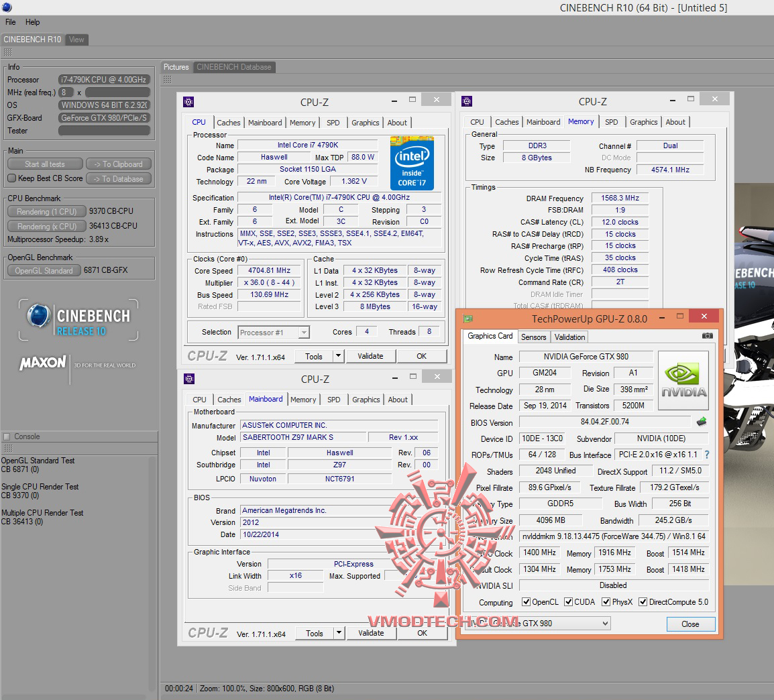774x700 pixels.
Task: Click the To Database button
Action: click(119, 179)
